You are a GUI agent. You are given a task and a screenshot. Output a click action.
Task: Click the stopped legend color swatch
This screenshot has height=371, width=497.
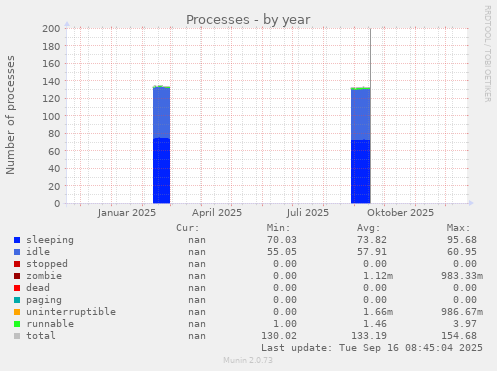[17, 264]
